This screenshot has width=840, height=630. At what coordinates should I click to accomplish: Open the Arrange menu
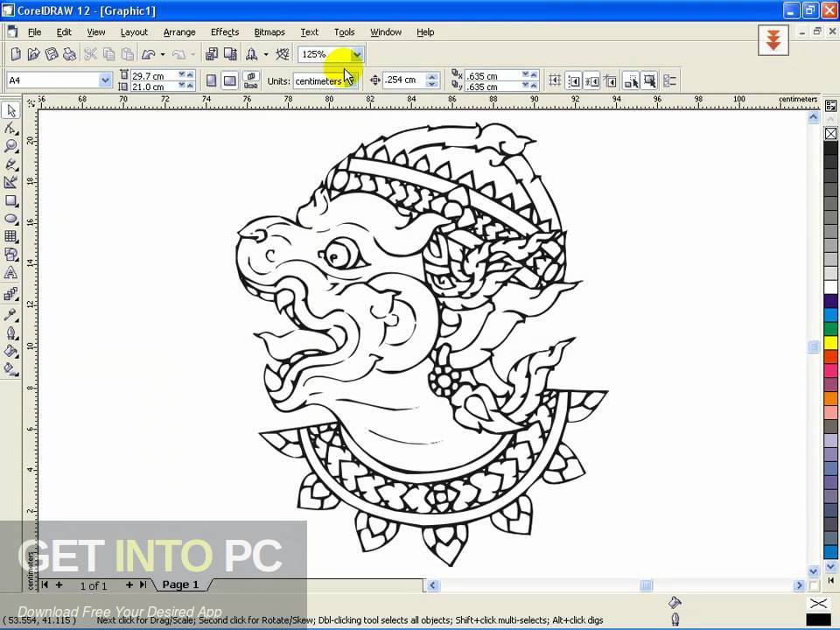click(x=178, y=32)
